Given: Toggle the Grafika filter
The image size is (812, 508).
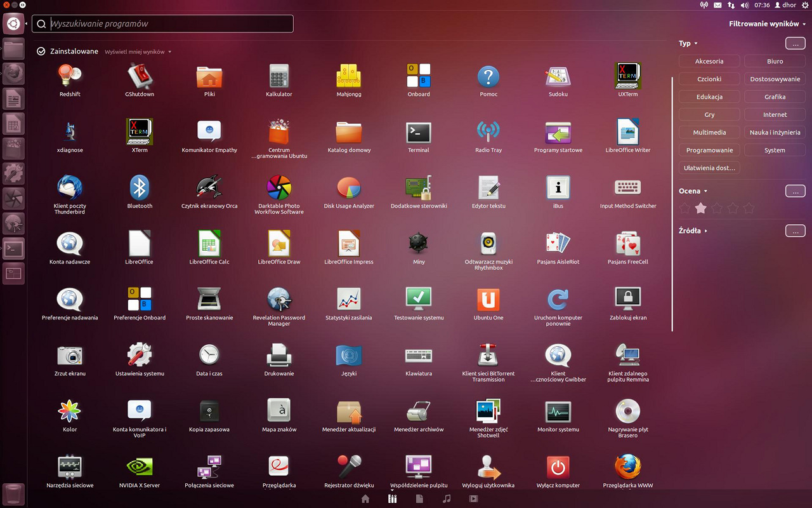Looking at the screenshot, I should coord(775,97).
